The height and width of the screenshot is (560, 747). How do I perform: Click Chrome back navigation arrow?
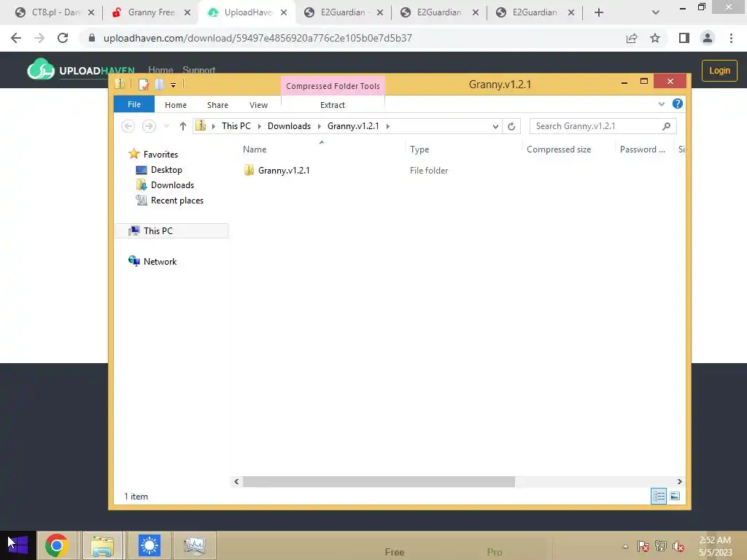(16, 38)
